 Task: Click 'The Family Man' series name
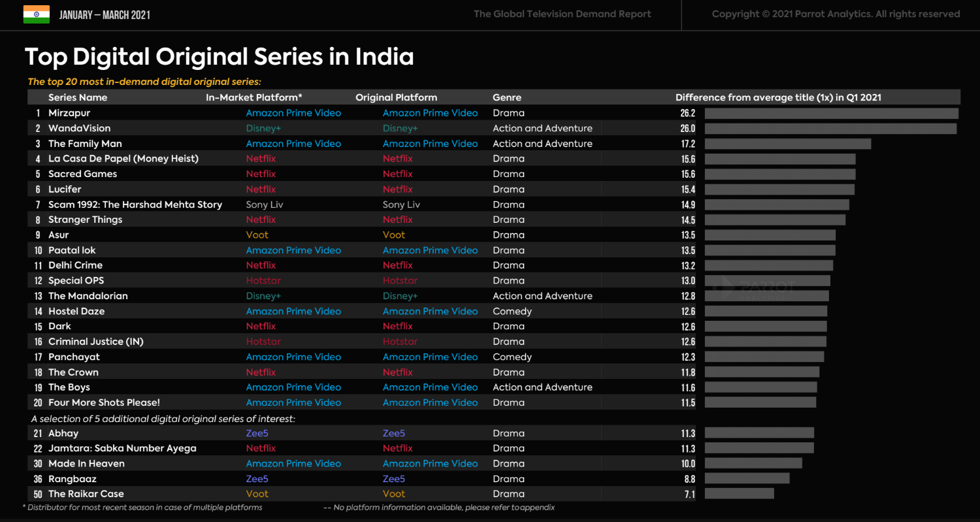pos(85,144)
